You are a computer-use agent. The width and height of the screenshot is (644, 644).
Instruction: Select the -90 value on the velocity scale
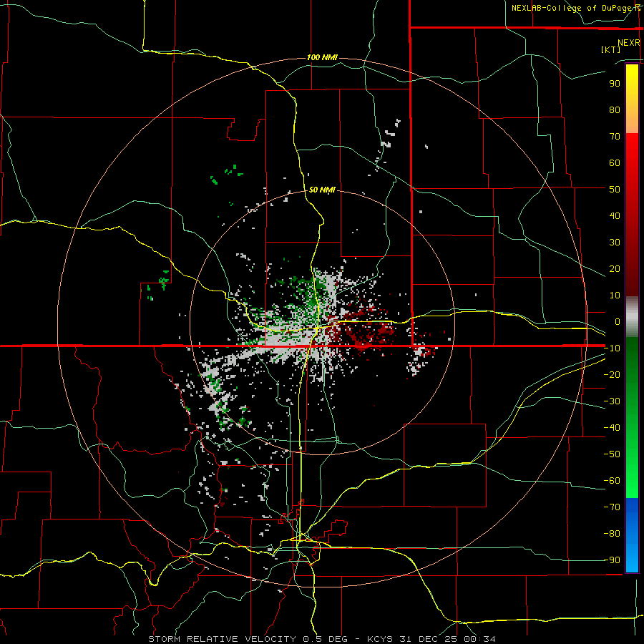pos(612,560)
